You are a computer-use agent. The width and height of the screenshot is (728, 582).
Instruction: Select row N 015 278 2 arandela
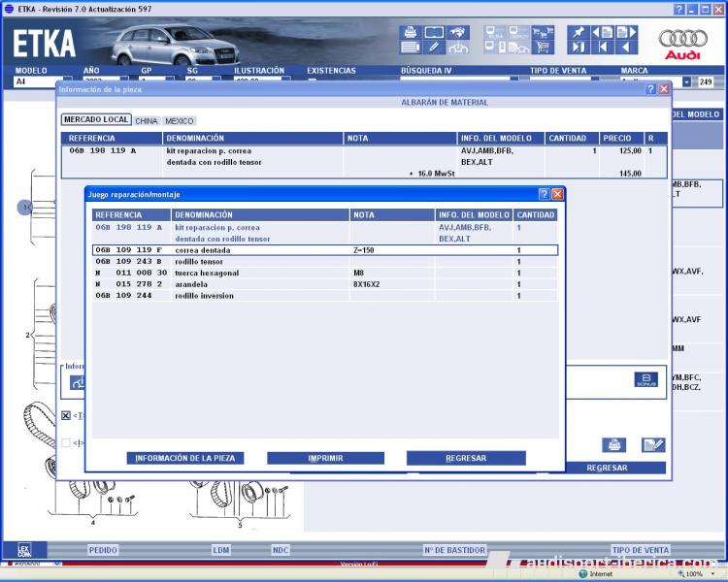[x=325, y=284]
